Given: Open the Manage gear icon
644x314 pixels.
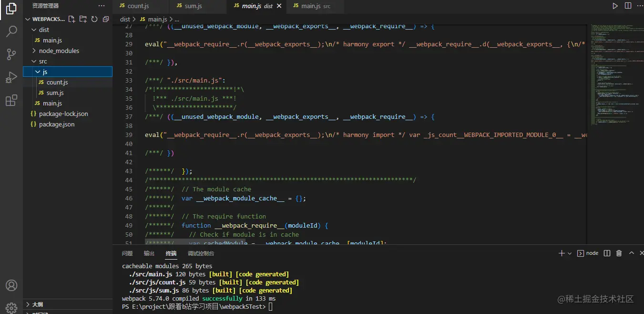Looking at the screenshot, I should click(11, 307).
